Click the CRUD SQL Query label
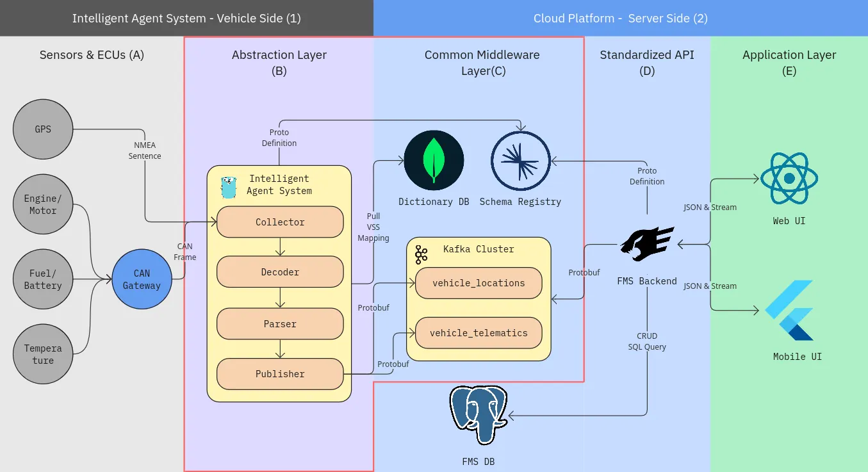This screenshot has height=472, width=868. pos(647,341)
